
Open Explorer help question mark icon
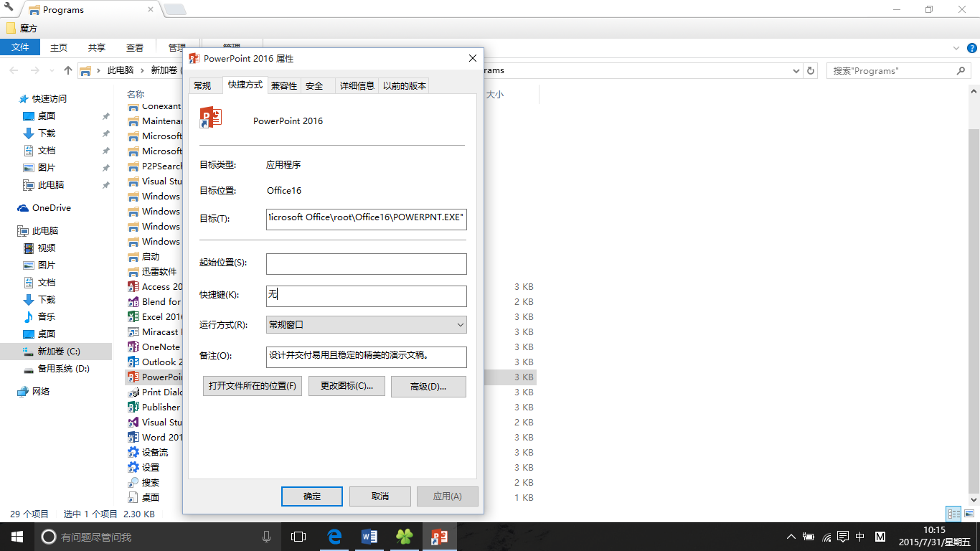972,48
